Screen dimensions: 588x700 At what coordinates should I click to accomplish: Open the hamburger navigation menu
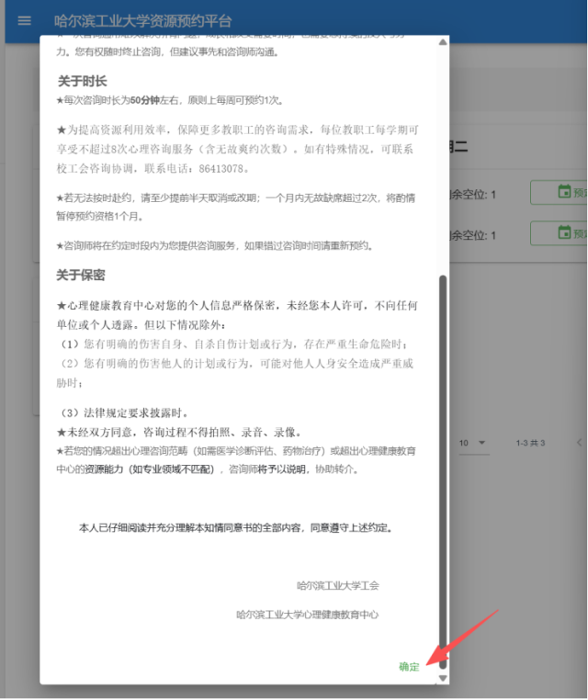[25, 21]
